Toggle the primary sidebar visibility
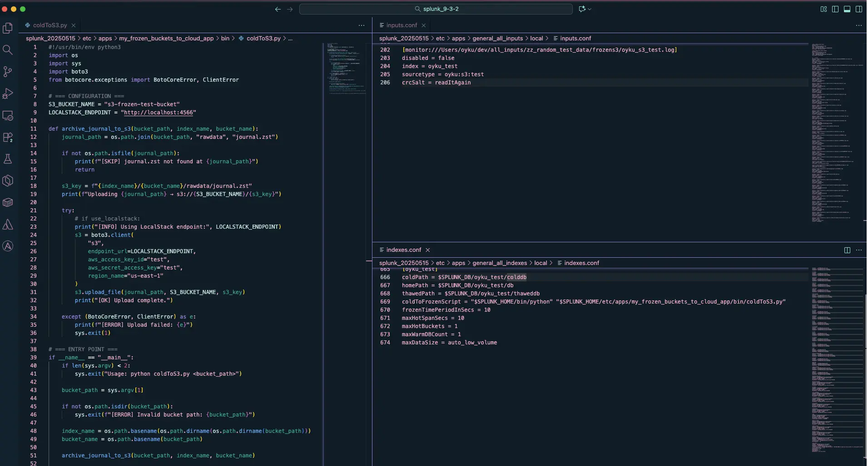The image size is (868, 466). click(835, 9)
